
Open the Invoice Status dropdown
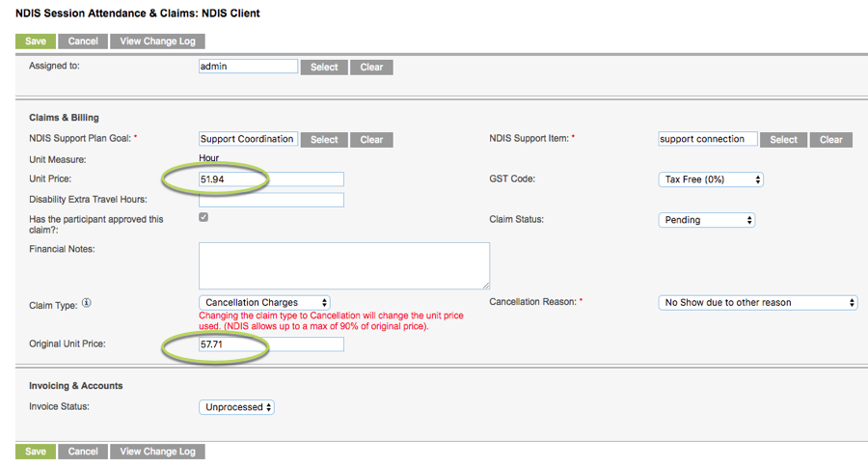[x=236, y=407]
